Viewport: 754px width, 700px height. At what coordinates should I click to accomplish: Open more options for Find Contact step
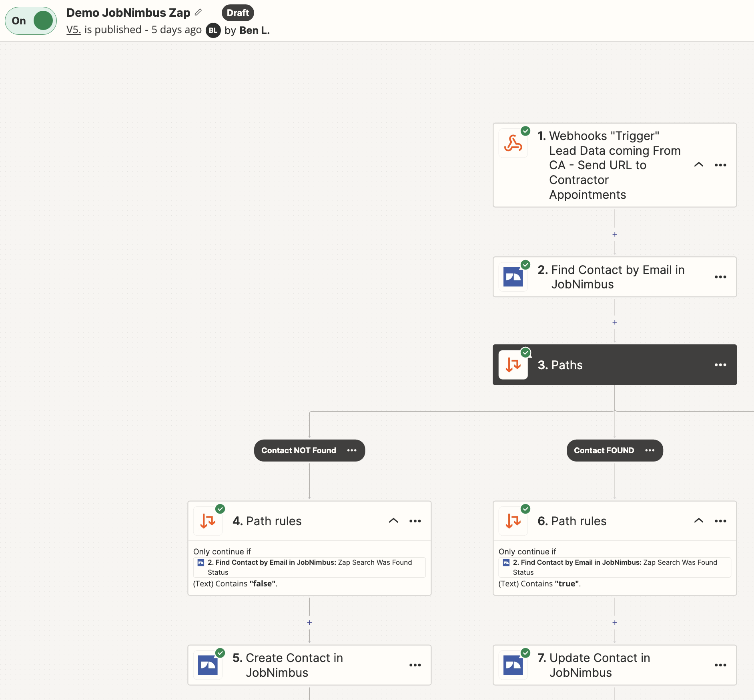(x=720, y=277)
